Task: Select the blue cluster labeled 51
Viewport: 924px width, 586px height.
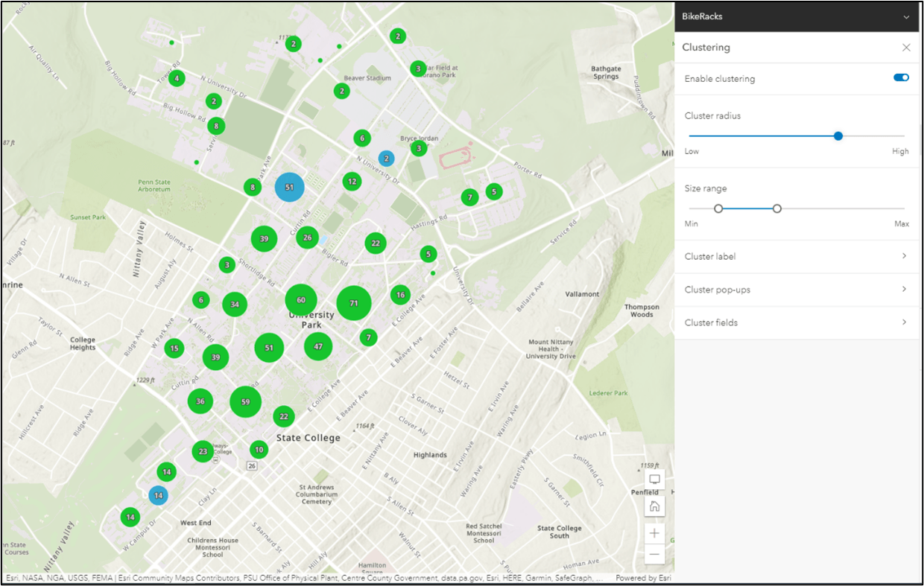Action: 290,187
